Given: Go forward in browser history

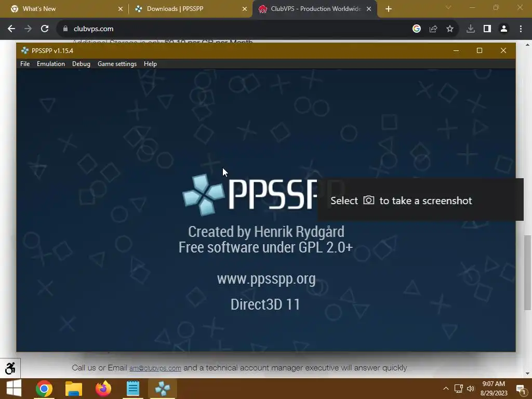Looking at the screenshot, I should point(28,29).
